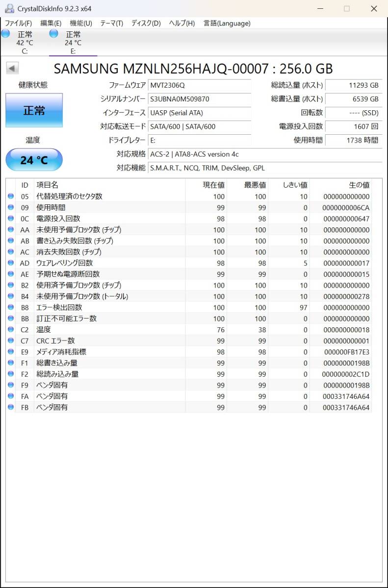The image size is (388, 588).
Task: Select the 訂正不可能エラー数 attribute name
Action: 67,318
